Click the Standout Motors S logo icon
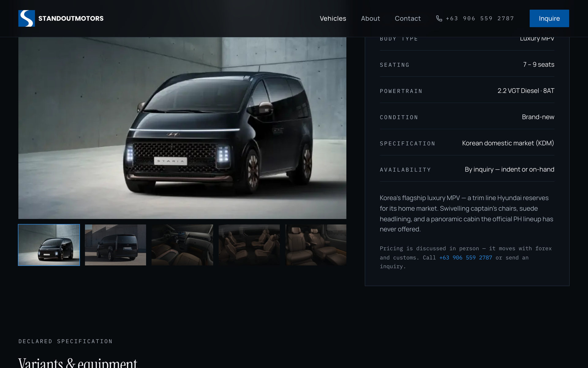Viewport: 588px width, 368px height. [27, 18]
